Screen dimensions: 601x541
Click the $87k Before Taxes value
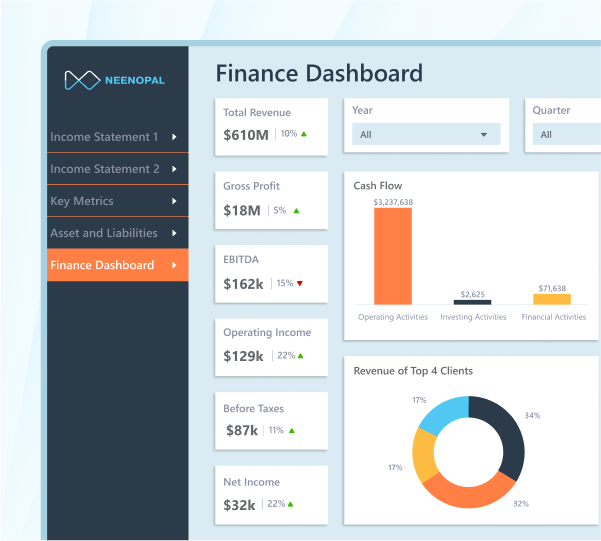click(x=242, y=431)
